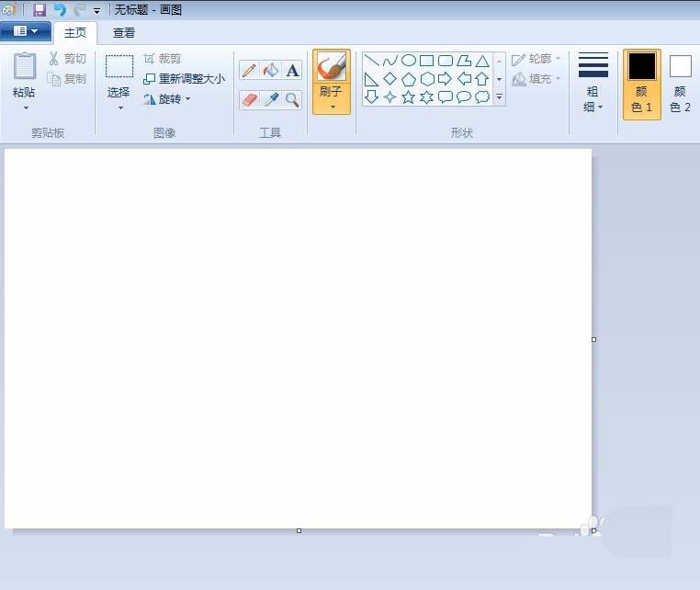
Task: Click the Cut (剪切) button
Action: pos(67,59)
